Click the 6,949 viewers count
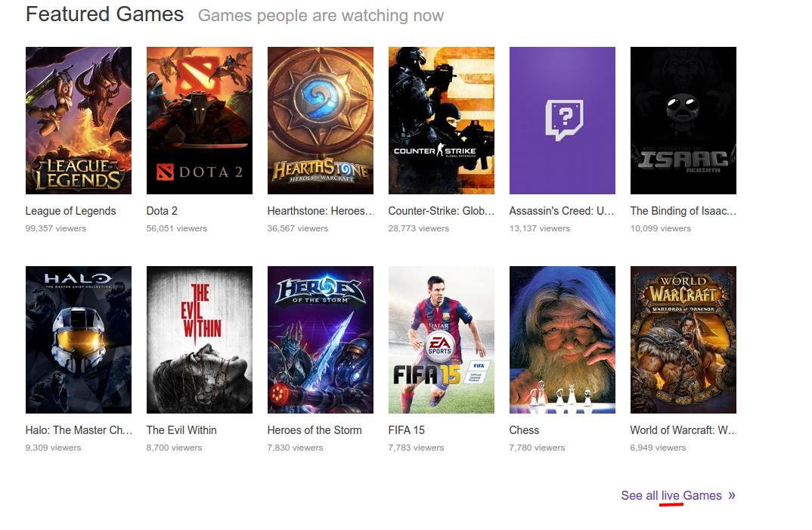 pyautogui.click(x=659, y=448)
